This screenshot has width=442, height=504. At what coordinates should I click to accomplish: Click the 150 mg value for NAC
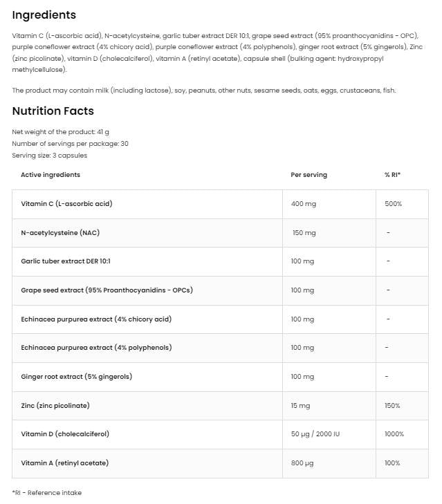coord(304,232)
